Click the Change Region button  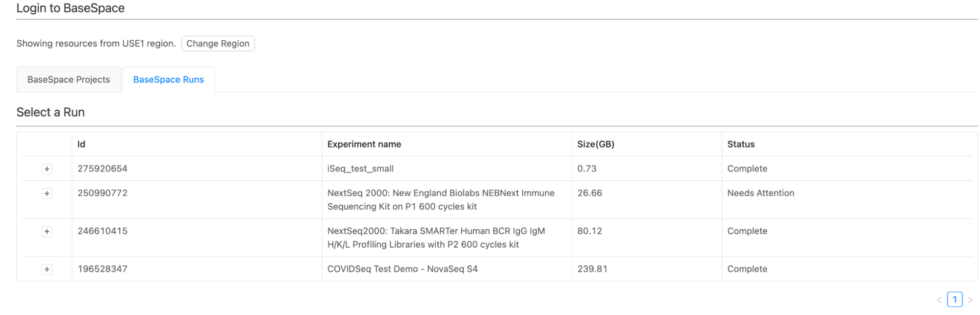pos(218,44)
